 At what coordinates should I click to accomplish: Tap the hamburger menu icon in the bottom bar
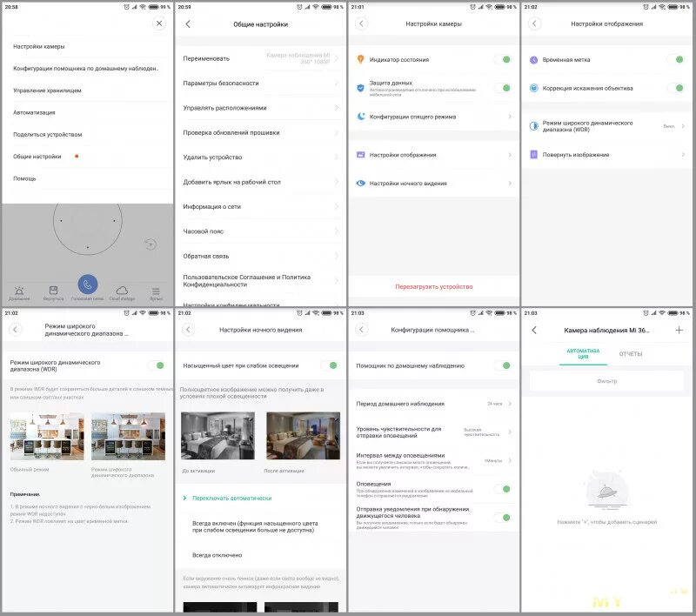[x=156, y=291]
